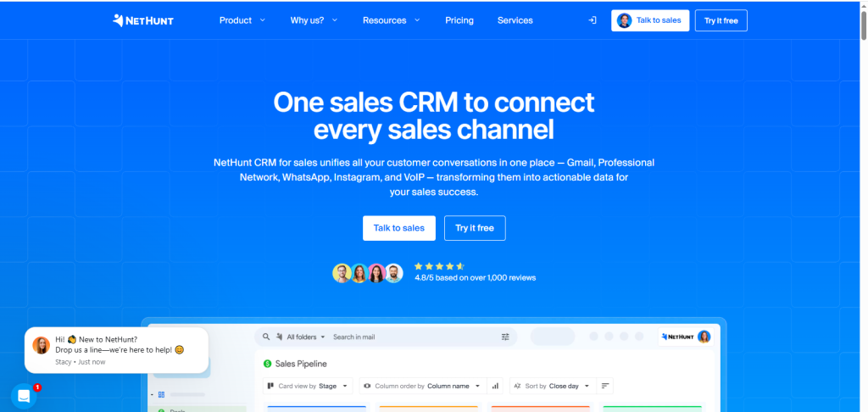868x412 pixels.
Task: Open the Column order by Column name dropdown
Action: 423,386
